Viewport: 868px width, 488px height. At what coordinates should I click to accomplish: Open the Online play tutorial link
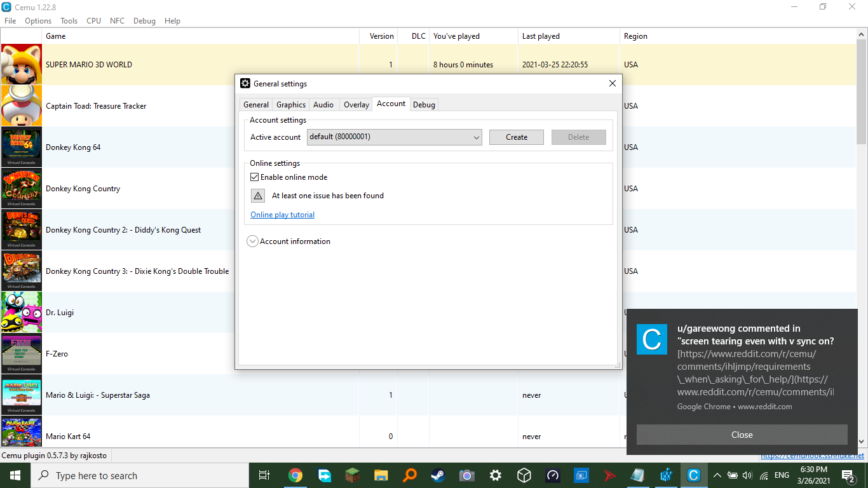[x=283, y=215]
